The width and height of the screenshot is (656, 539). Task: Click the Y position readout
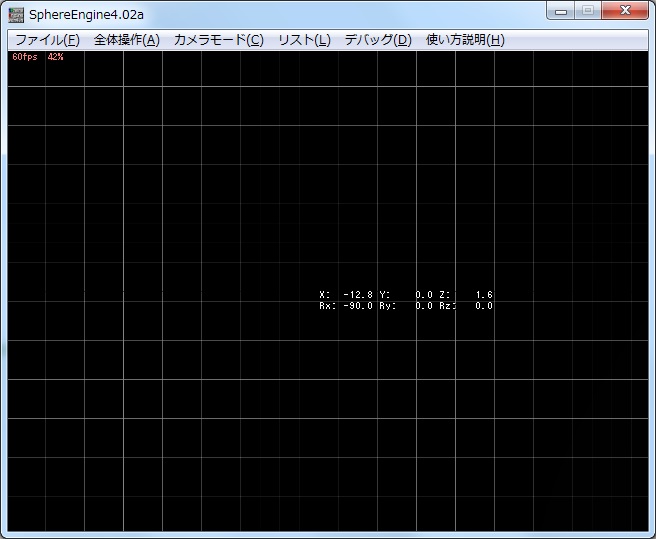(x=406, y=295)
